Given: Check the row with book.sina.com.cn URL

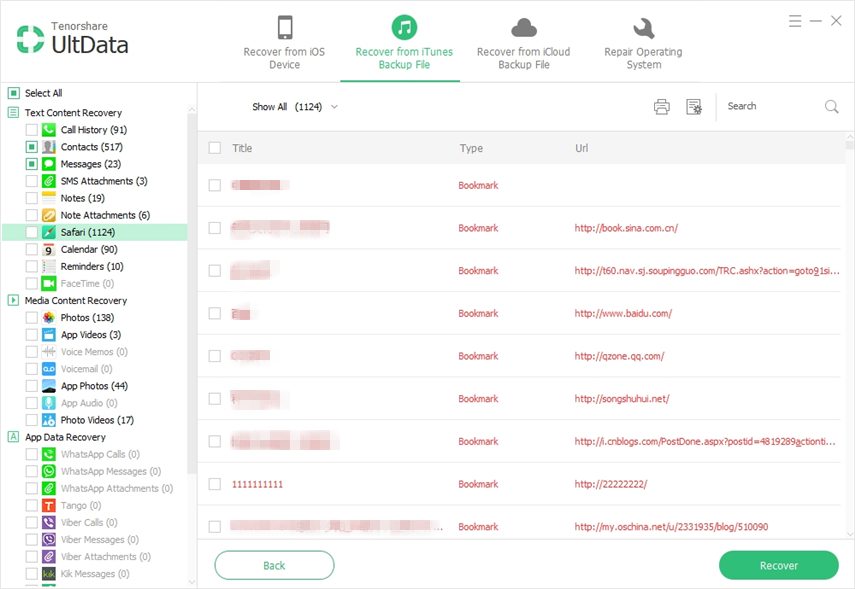Looking at the screenshot, I should coord(215,228).
